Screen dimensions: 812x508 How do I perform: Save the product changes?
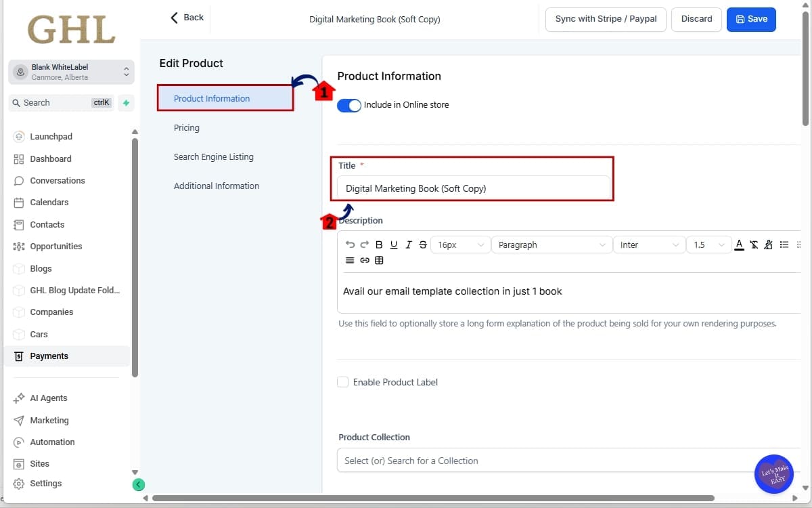751,20
